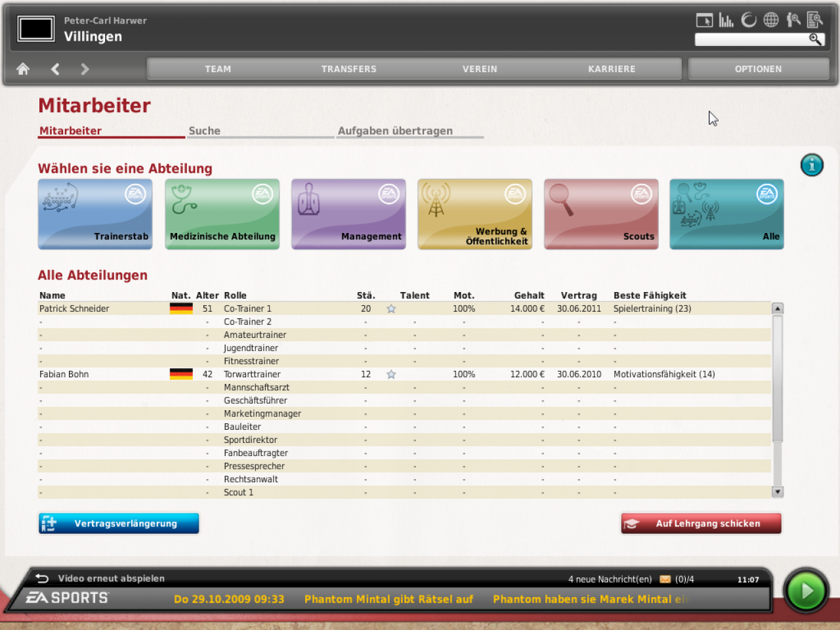
Task: Open the TEAM menu
Action: (218, 69)
